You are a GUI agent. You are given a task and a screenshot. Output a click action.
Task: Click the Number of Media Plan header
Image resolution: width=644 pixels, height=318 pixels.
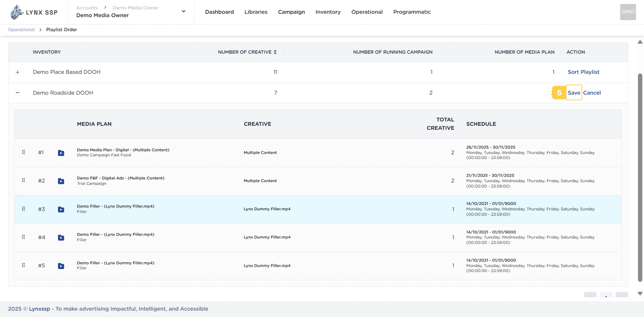[x=525, y=52]
